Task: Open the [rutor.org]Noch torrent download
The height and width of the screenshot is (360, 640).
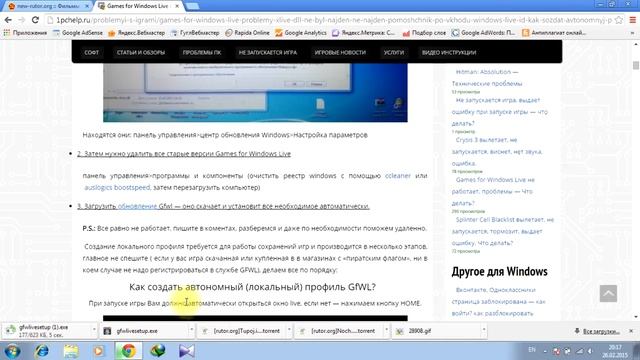Action: pyautogui.click(x=339, y=331)
